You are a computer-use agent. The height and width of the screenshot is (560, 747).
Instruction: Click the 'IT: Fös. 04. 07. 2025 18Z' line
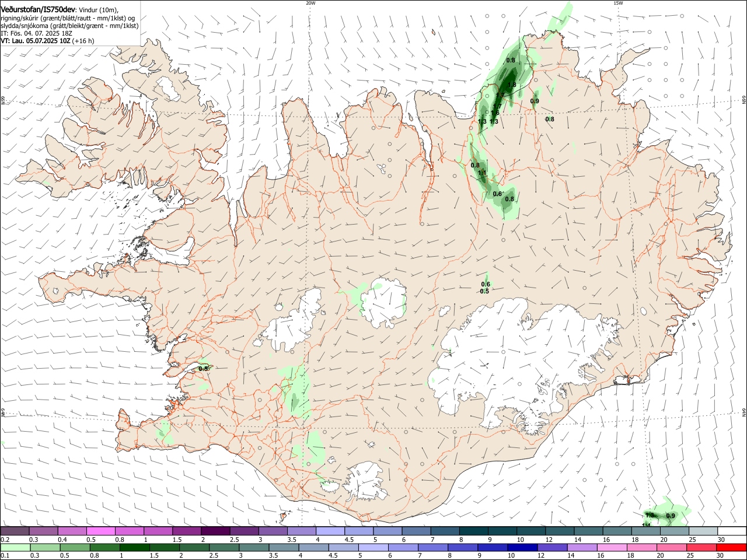[36, 33]
